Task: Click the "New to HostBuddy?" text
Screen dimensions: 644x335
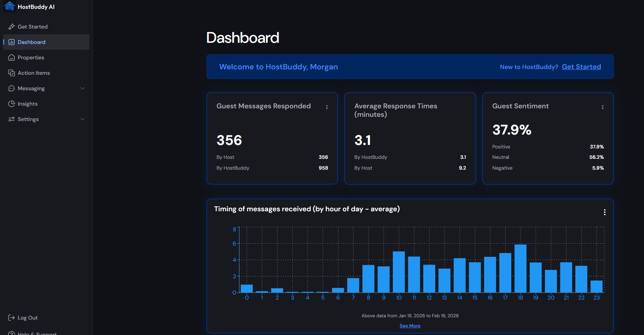Action: pyautogui.click(x=529, y=67)
